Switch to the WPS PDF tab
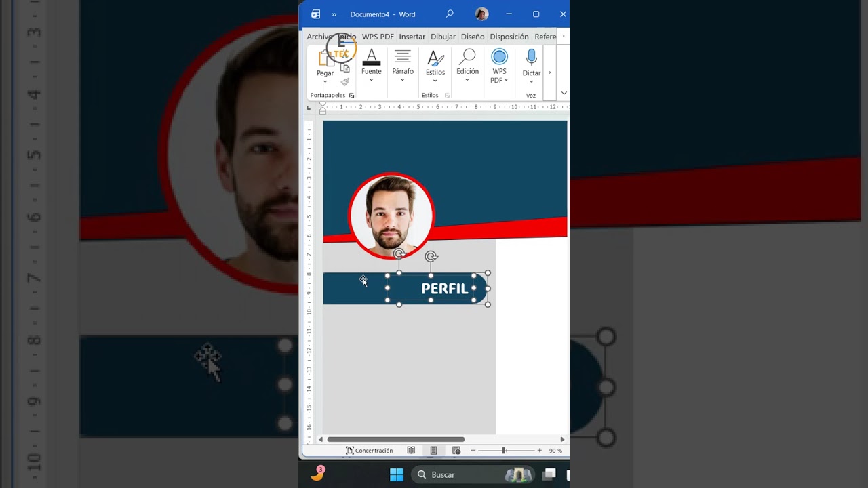Viewport: 868px width, 488px height. pos(378,37)
